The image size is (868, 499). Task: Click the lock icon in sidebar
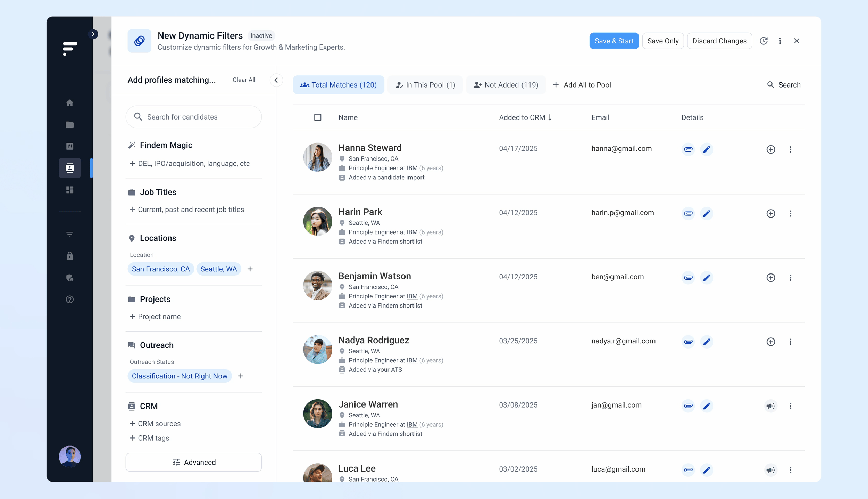coord(70,256)
